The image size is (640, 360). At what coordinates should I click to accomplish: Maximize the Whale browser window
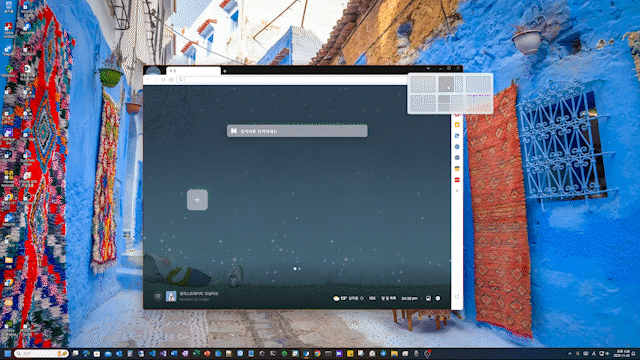[x=449, y=69]
